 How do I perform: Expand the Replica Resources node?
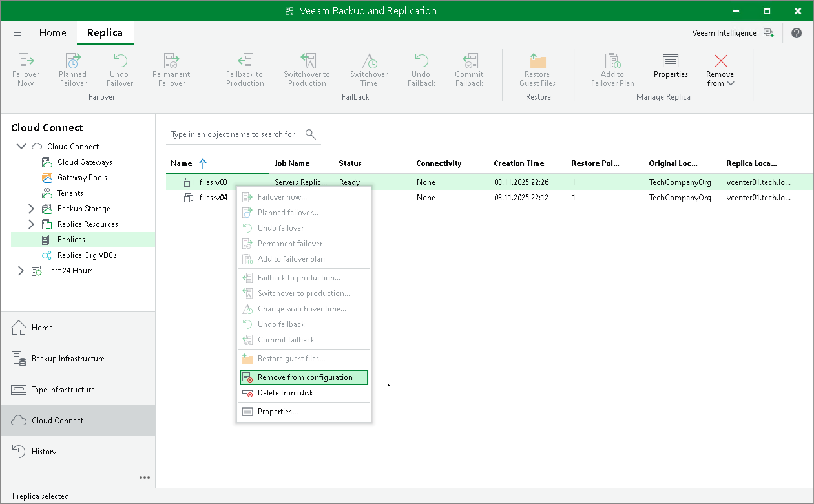pyautogui.click(x=31, y=224)
